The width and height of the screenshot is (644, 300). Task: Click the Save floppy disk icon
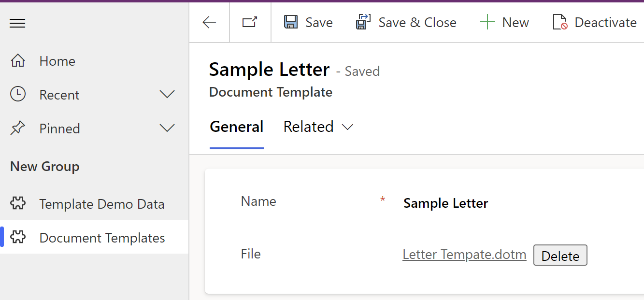pyautogui.click(x=291, y=22)
